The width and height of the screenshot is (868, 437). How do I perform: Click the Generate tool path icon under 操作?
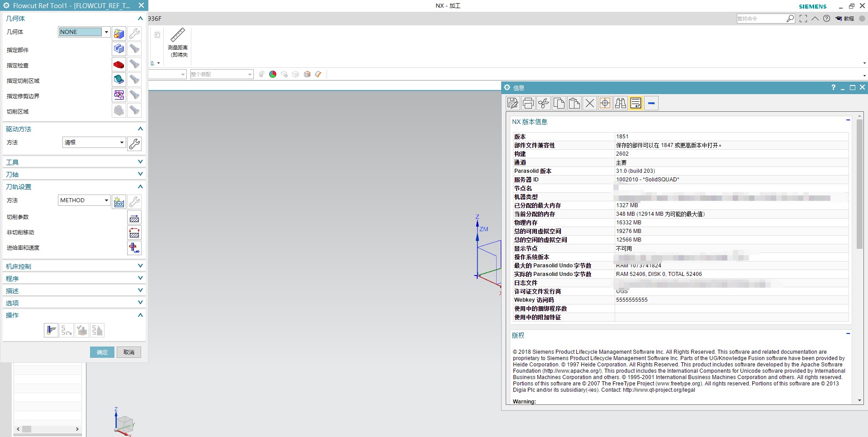click(51, 330)
